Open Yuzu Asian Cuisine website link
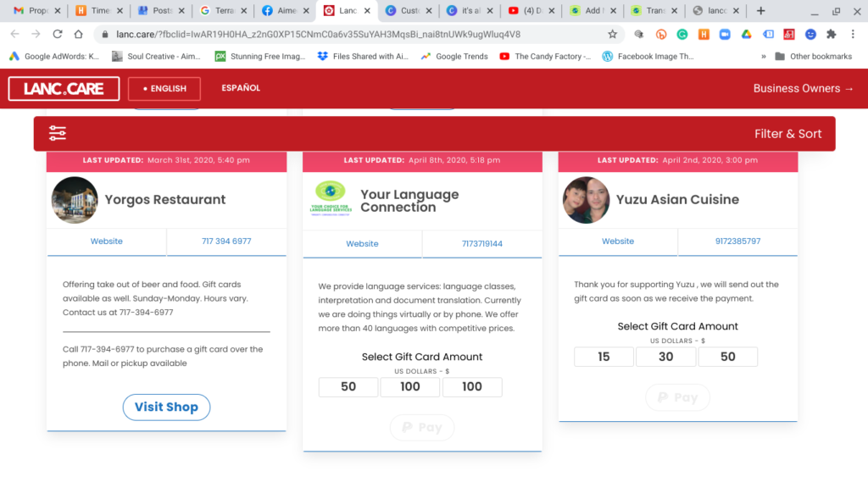 click(x=618, y=241)
